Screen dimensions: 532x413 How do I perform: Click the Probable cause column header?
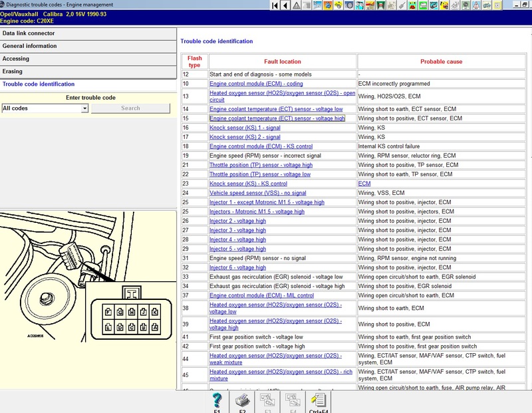click(x=441, y=62)
